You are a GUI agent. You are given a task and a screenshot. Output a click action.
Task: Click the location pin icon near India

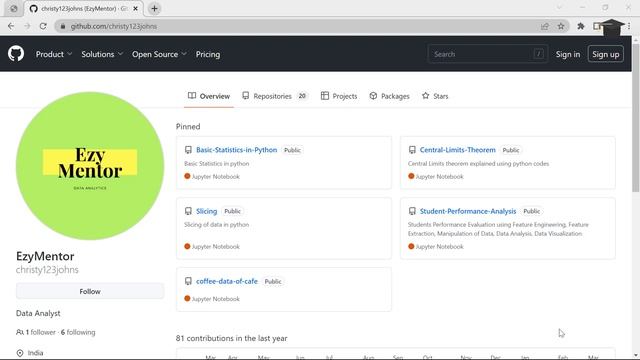[20, 353]
